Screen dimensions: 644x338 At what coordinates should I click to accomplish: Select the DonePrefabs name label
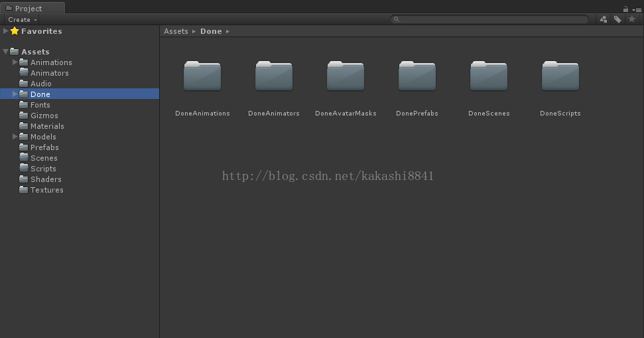417,114
